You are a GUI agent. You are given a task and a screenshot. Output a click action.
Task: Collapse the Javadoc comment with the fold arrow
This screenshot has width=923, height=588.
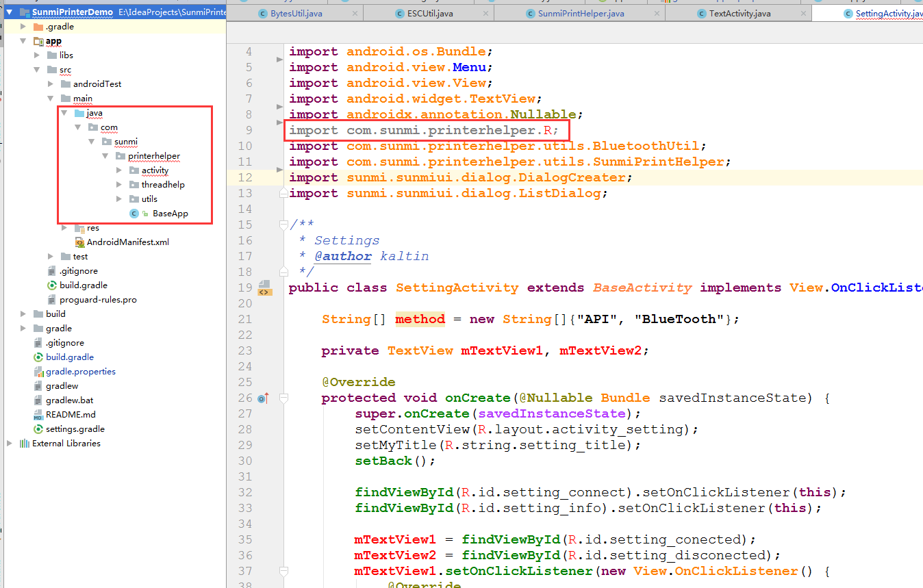tap(283, 224)
